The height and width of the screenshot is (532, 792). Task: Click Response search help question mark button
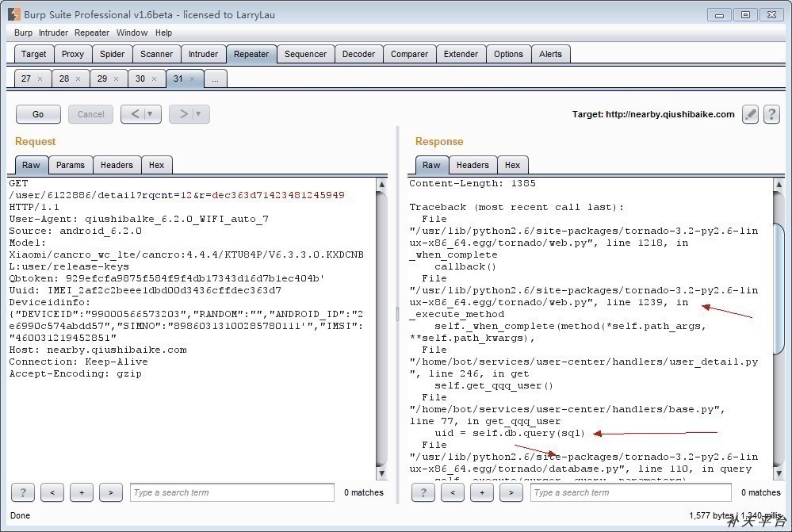[423, 492]
